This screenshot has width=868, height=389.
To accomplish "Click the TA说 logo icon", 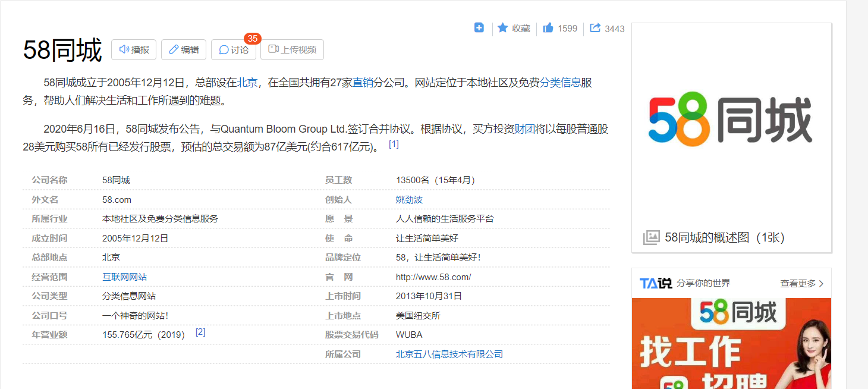I will tap(656, 283).
